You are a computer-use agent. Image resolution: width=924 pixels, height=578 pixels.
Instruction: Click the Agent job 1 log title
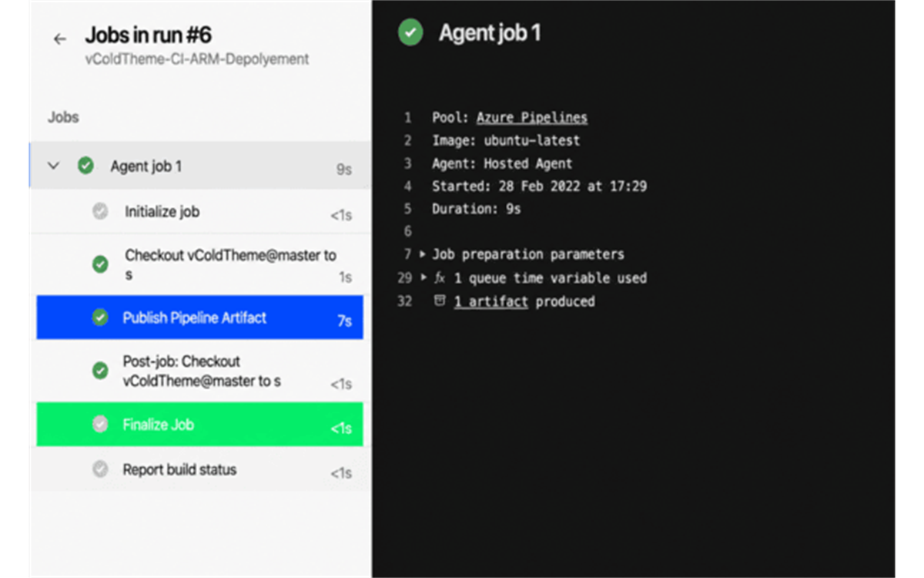(490, 33)
